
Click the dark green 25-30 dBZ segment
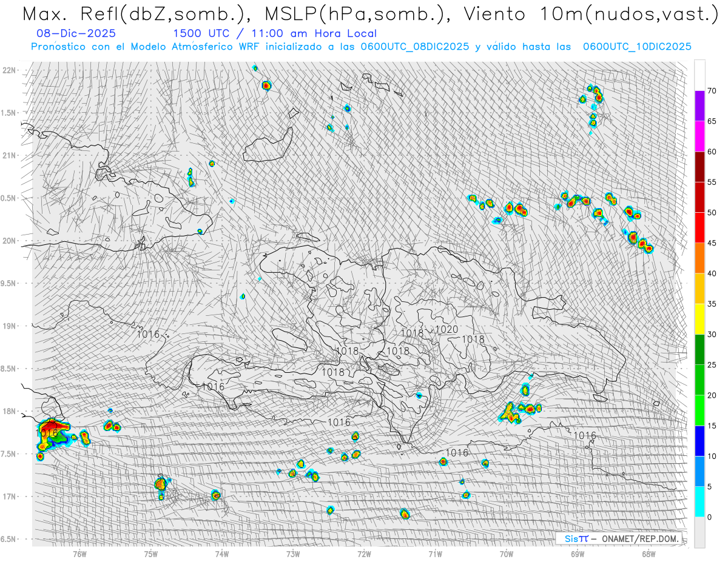[699, 349]
